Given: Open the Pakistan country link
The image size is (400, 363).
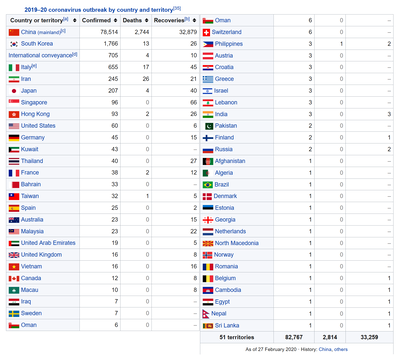Looking at the screenshot, I should coord(226,126).
